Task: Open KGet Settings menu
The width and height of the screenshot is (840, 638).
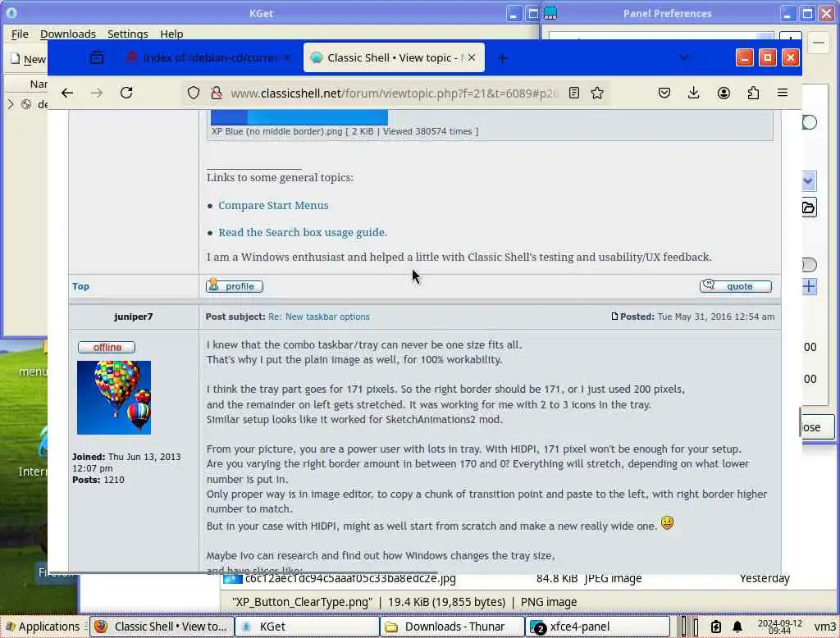Action: [127, 34]
